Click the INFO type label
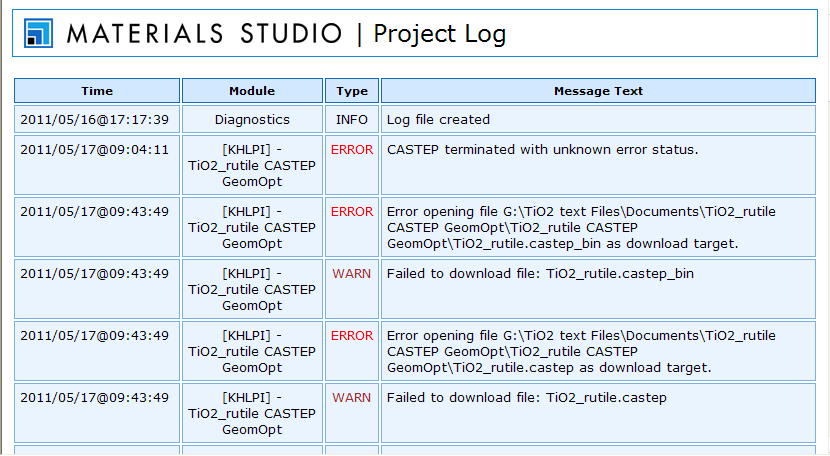Screen dimensions: 830x456 (x=352, y=120)
